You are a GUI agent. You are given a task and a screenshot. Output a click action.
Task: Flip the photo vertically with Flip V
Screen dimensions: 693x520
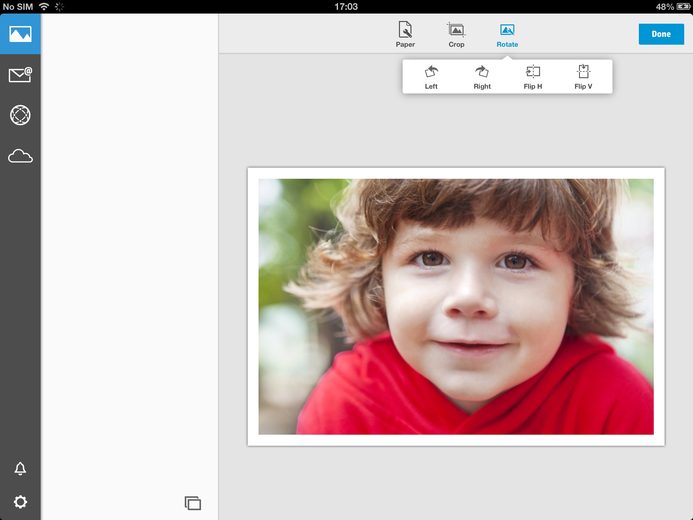tap(583, 77)
